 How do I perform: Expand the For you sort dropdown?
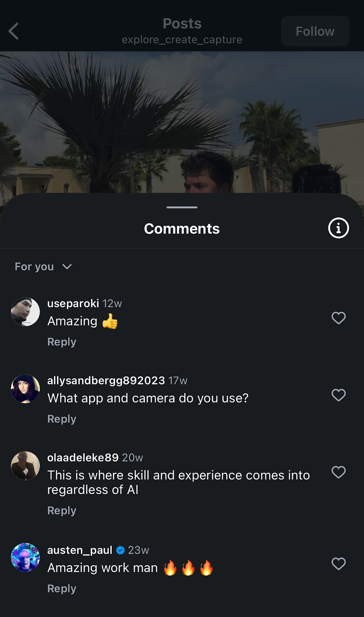tap(43, 266)
